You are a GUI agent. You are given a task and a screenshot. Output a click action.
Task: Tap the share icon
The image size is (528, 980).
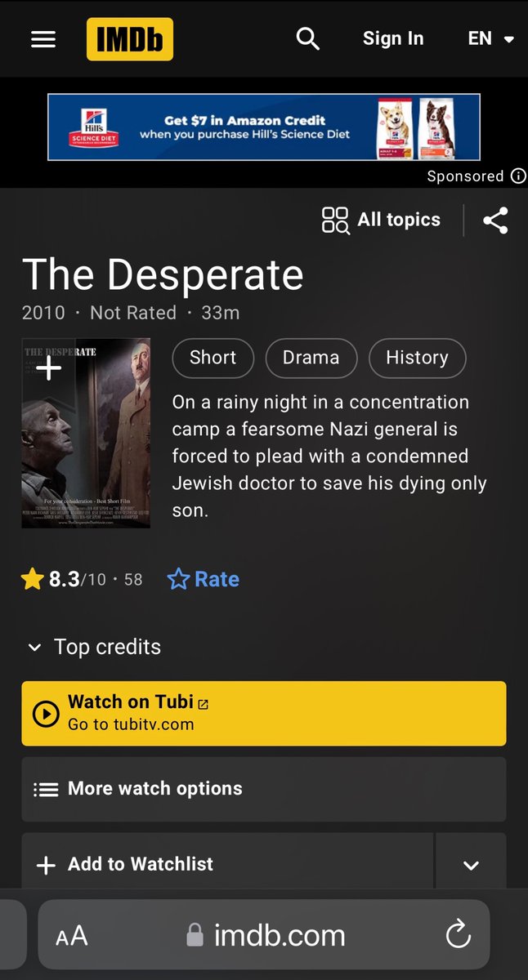495,220
